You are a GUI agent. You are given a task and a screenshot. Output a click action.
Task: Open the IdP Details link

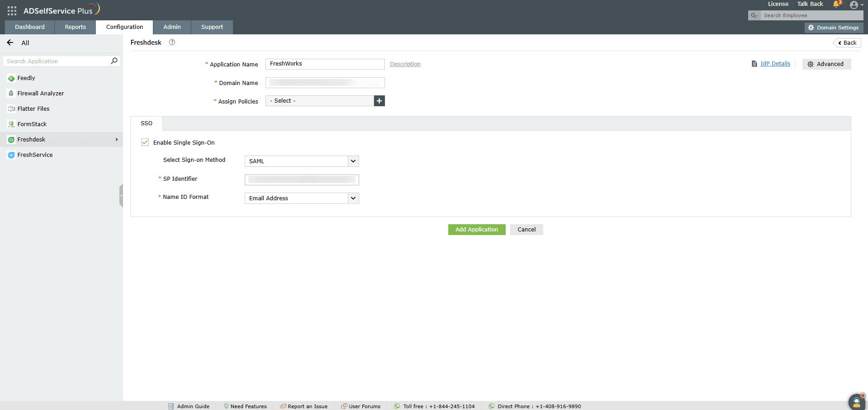click(775, 63)
